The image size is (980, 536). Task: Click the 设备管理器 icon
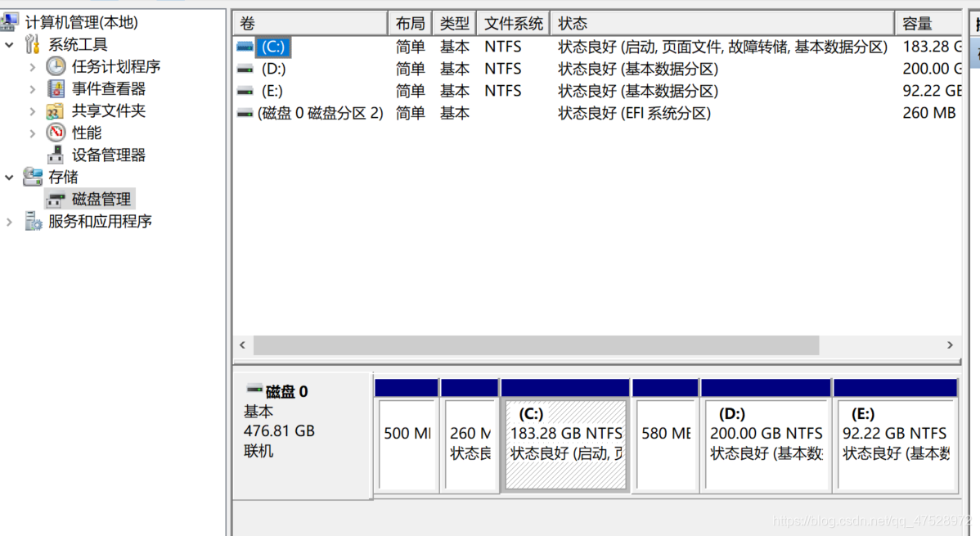56,155
